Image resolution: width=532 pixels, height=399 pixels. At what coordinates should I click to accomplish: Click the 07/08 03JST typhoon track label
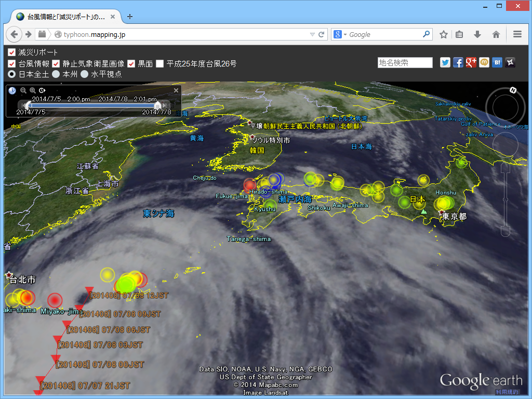tap(100, 345)
